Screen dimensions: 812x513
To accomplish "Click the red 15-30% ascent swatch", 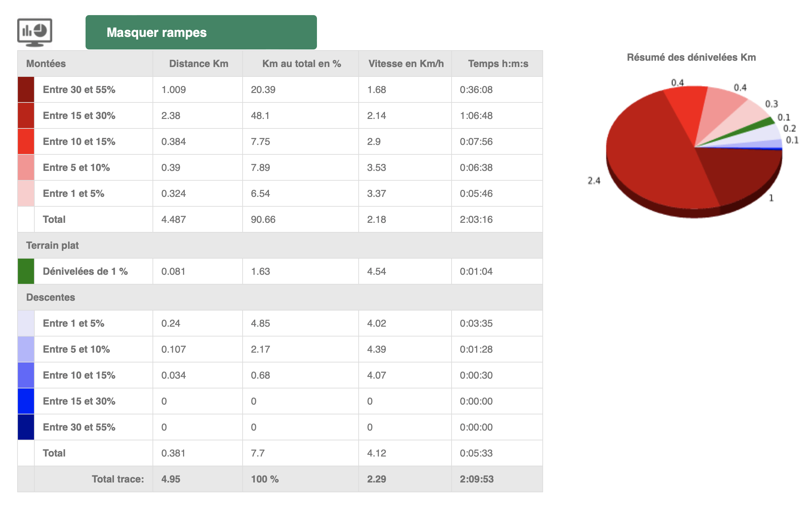I will pos(26,115).
